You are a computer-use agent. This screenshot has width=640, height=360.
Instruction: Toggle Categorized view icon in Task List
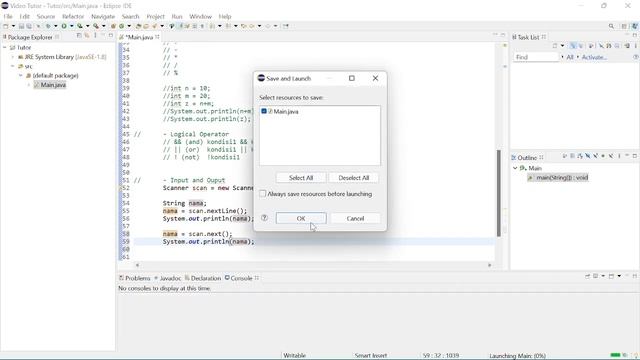point(573,46)
